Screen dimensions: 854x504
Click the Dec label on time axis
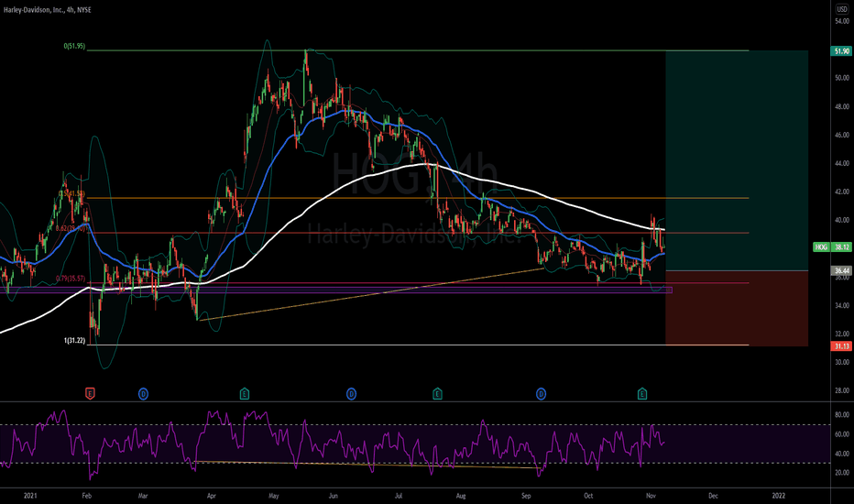[x=713, y=496]
